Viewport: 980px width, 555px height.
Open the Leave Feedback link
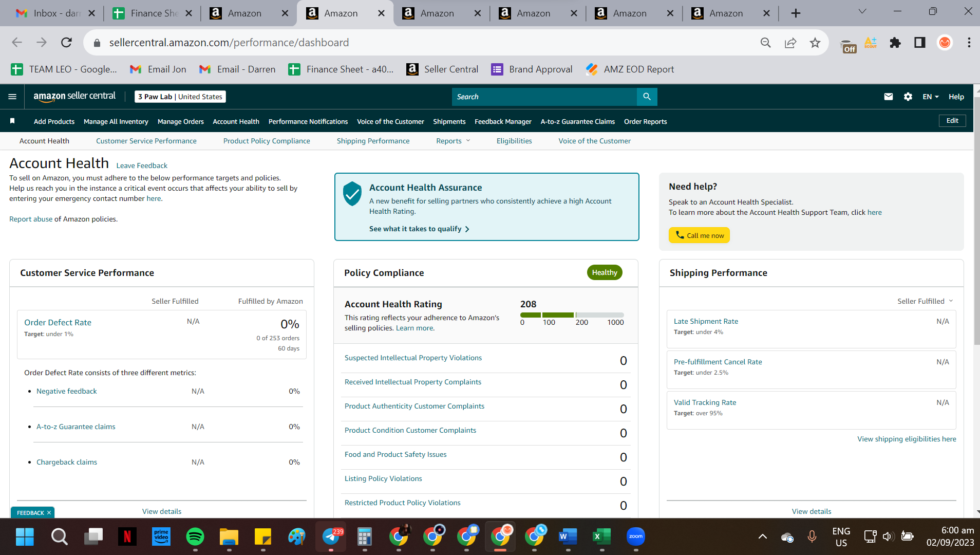coord(142,165)
